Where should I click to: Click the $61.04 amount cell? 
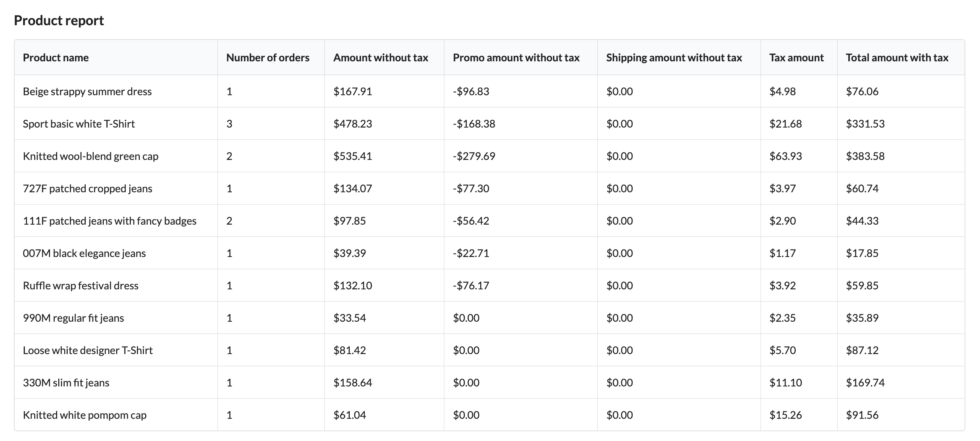click(x=350, y=415)
